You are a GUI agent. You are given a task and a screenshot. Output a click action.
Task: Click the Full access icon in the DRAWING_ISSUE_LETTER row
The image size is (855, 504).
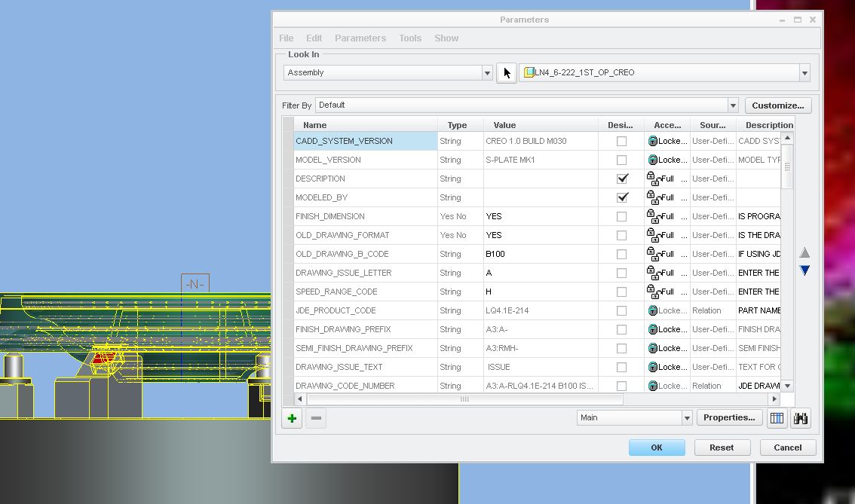(653, 273)
